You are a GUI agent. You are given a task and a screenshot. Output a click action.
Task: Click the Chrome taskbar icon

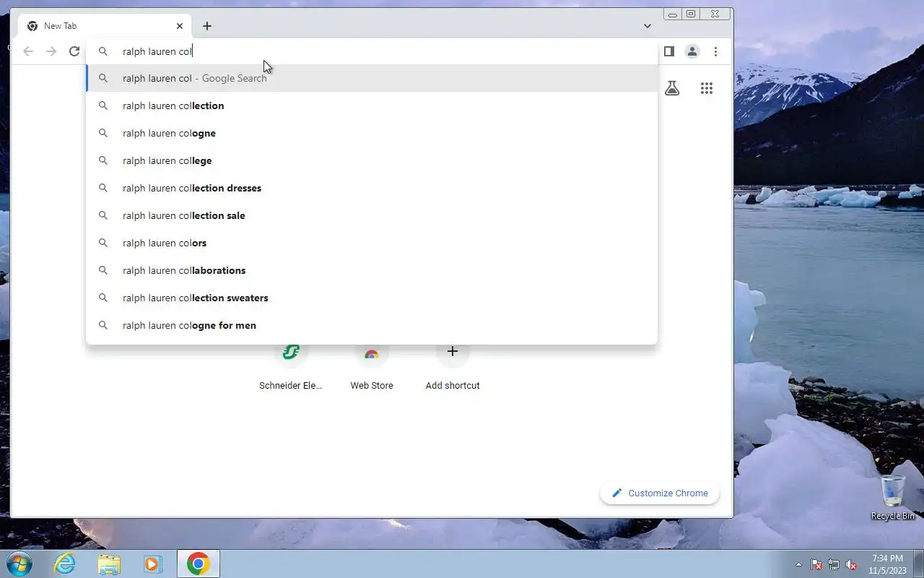(x=199, y=564)
